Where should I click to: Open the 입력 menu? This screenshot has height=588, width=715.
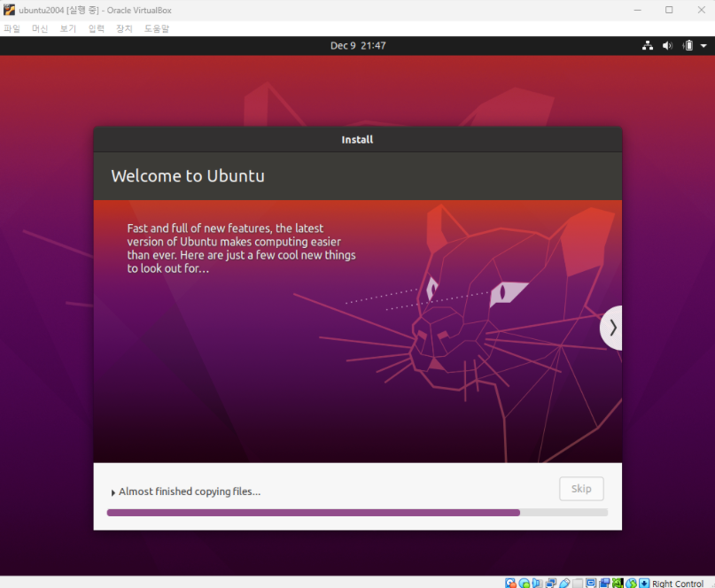97,28
